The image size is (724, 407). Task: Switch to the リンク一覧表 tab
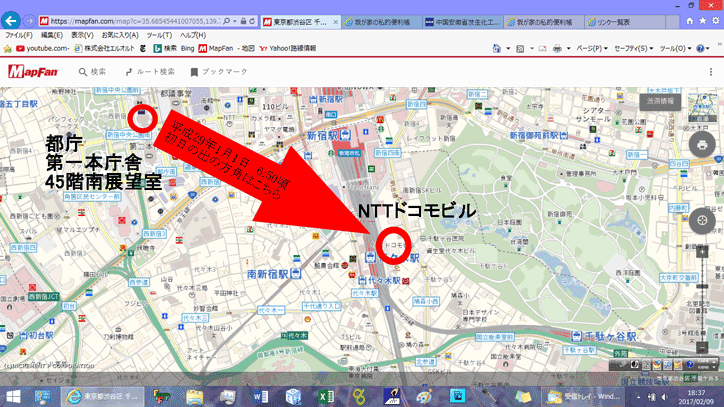click(625, 22)
